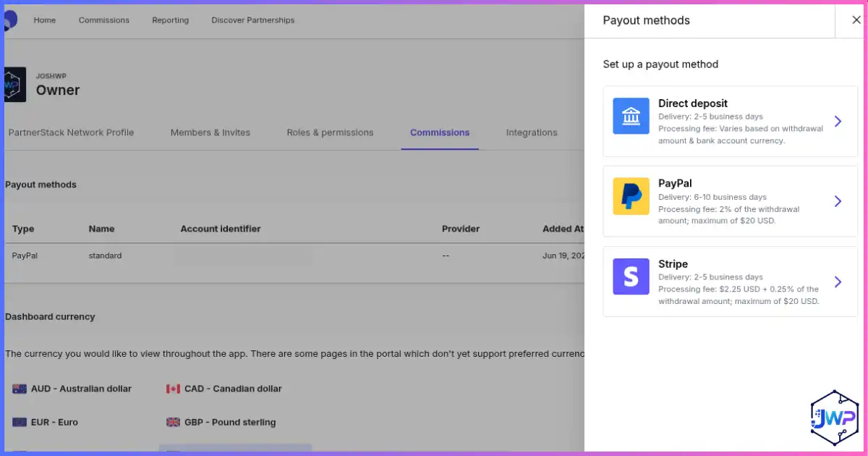The height and width of the screenshot is (456, 868).
Task: Click the Provider column header
Action: 461,229
